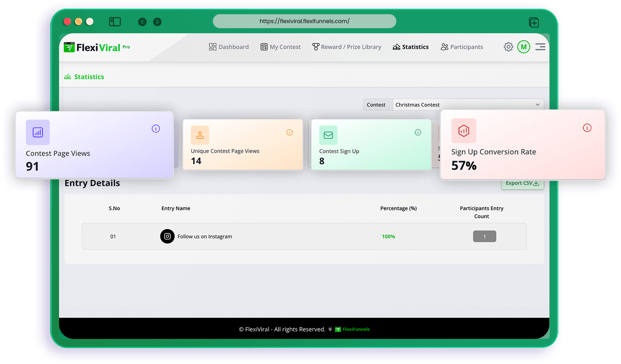Click the browser URL address bar
This screenshot has height=364, width=621.
tap(304, 21)
